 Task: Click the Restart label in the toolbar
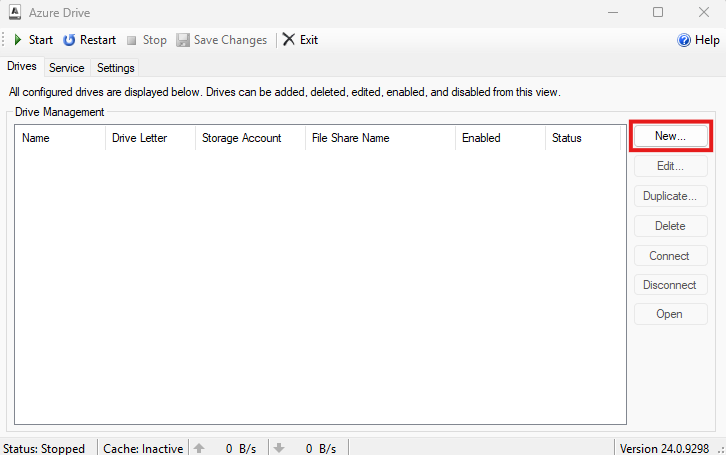(98, 40)
